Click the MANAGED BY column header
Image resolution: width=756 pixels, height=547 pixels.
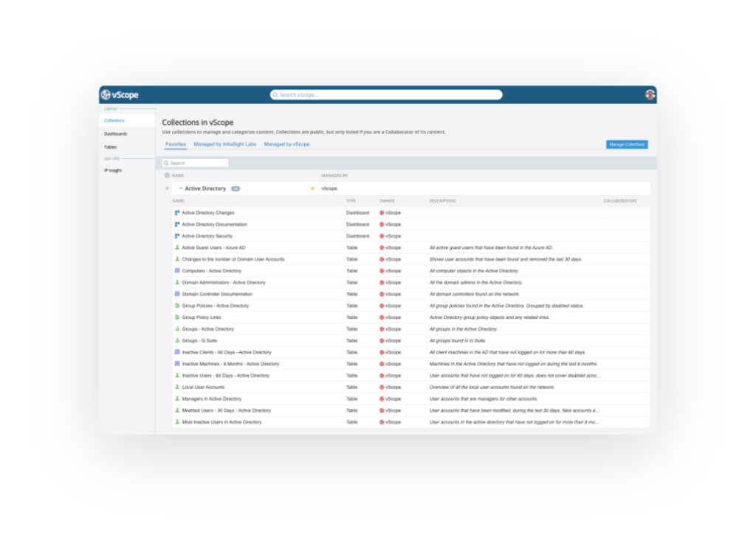click(x=334, y=176)
